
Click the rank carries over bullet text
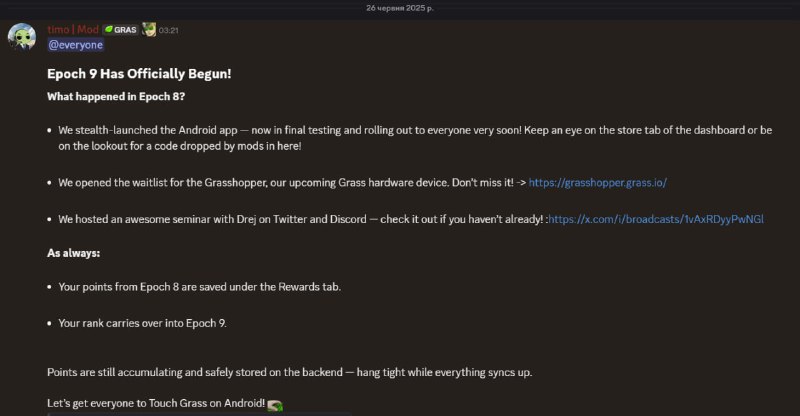pos(142,323)
